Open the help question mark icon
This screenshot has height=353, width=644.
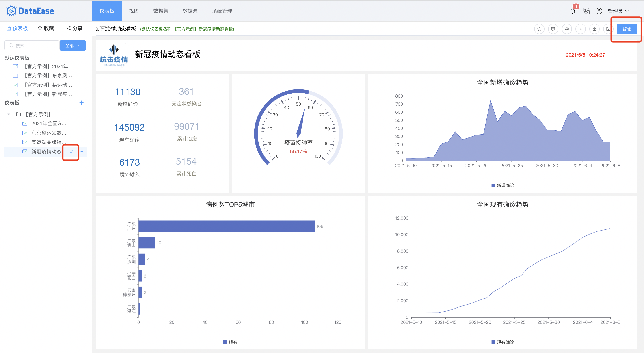[x=599, y=11]
